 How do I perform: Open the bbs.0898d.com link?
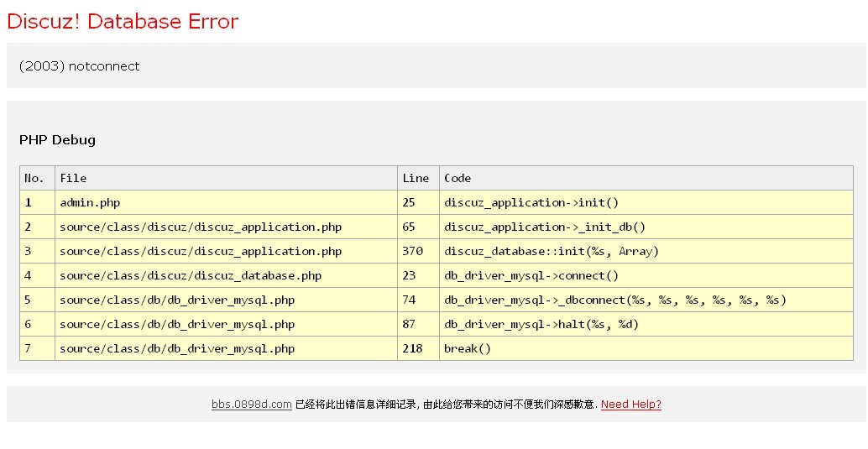(251, 405)
